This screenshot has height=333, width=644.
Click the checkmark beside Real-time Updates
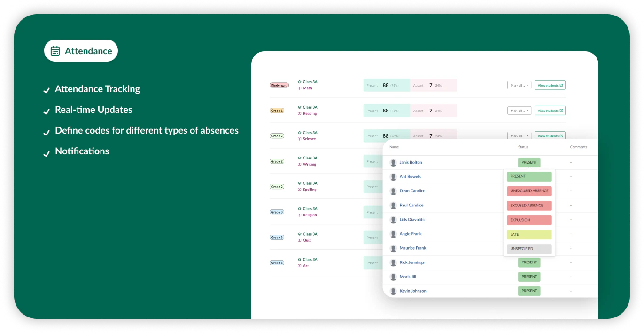(47, 111)
